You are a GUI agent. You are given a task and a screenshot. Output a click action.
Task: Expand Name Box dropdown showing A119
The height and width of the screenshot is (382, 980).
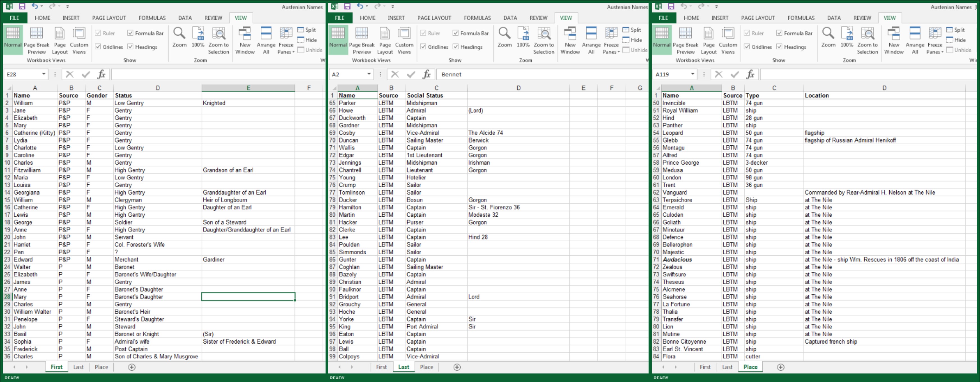[x=692, y=74]
